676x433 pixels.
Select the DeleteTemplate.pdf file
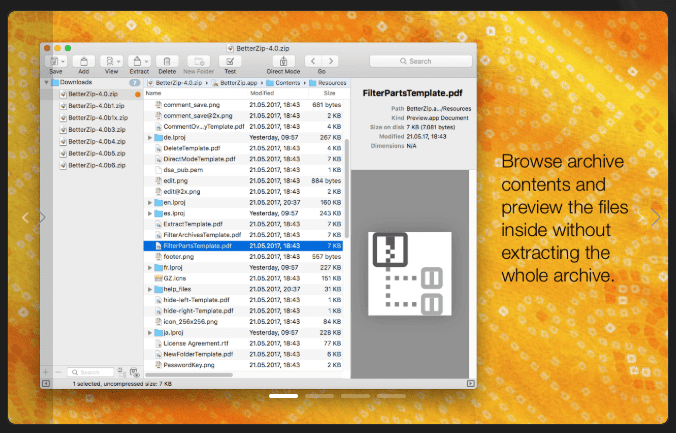click(x=243, y=148)
